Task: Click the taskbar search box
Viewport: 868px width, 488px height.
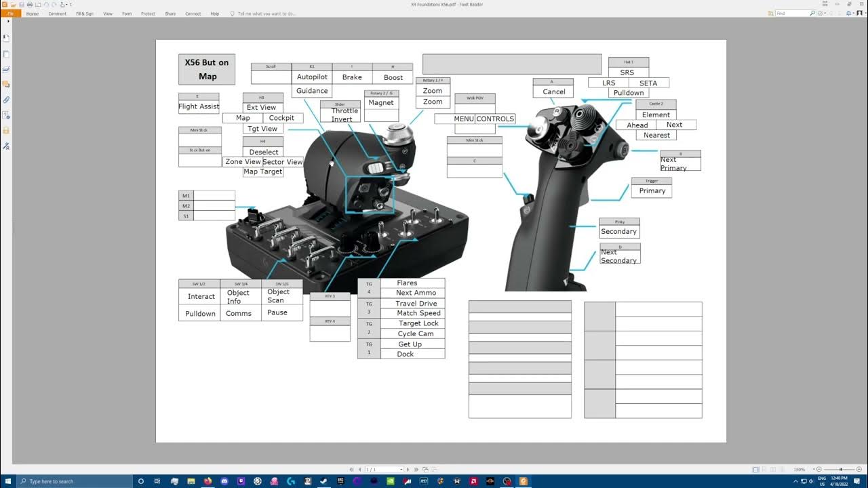Action: tap(75, 481)
